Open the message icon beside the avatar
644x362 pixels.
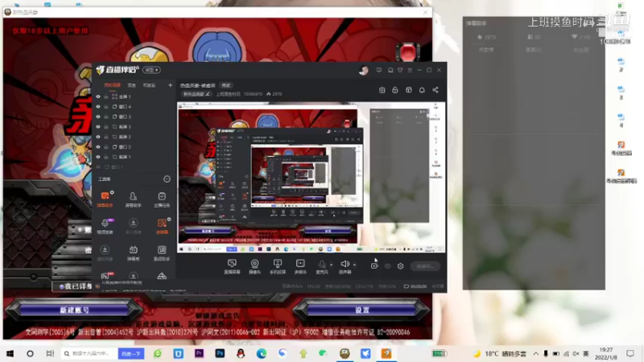tap(378, 70)
